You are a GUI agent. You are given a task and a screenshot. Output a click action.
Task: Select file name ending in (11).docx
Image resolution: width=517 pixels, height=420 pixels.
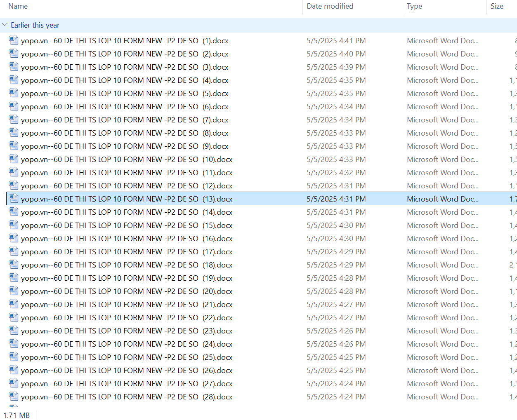(127, 173)
